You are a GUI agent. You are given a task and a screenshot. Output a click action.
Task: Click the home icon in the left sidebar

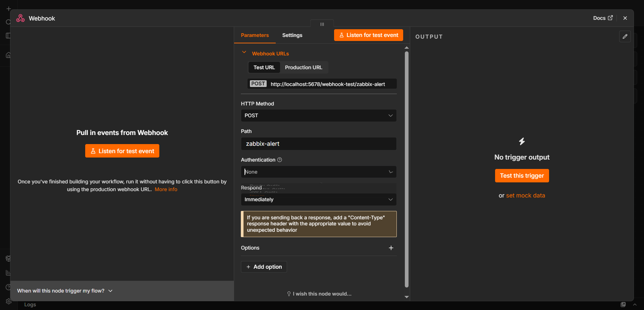click(x=8, y=55)
